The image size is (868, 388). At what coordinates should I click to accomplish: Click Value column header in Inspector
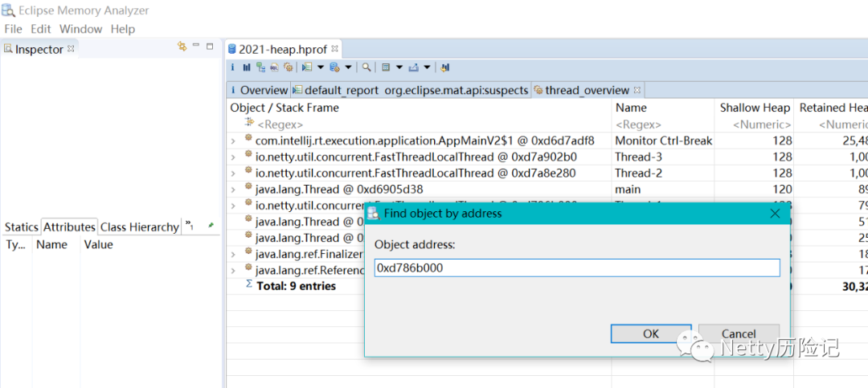click(98, 245)
